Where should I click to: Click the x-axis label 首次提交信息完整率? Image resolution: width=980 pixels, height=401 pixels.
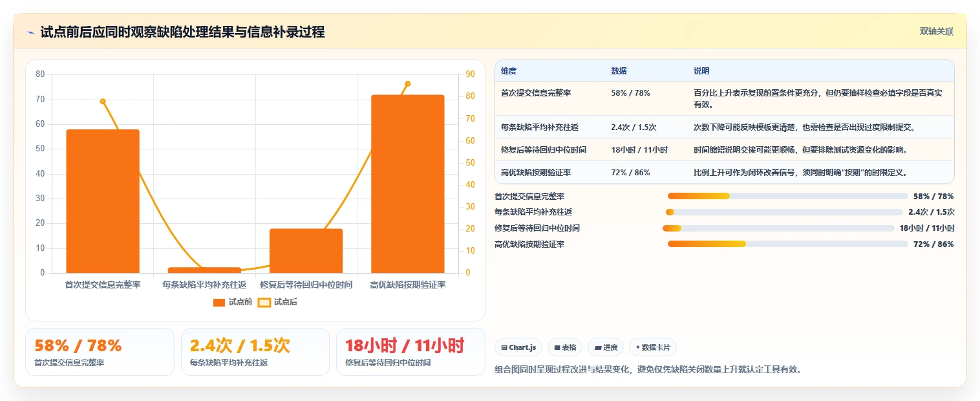103,285
